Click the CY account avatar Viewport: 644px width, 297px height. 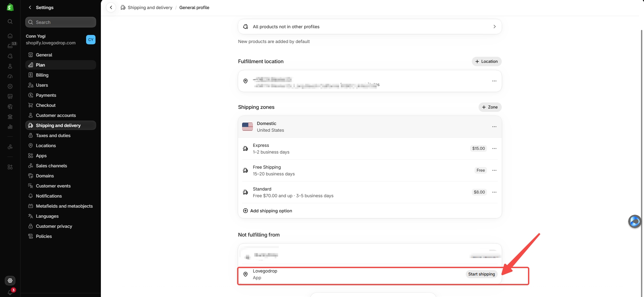click(91, 40)
